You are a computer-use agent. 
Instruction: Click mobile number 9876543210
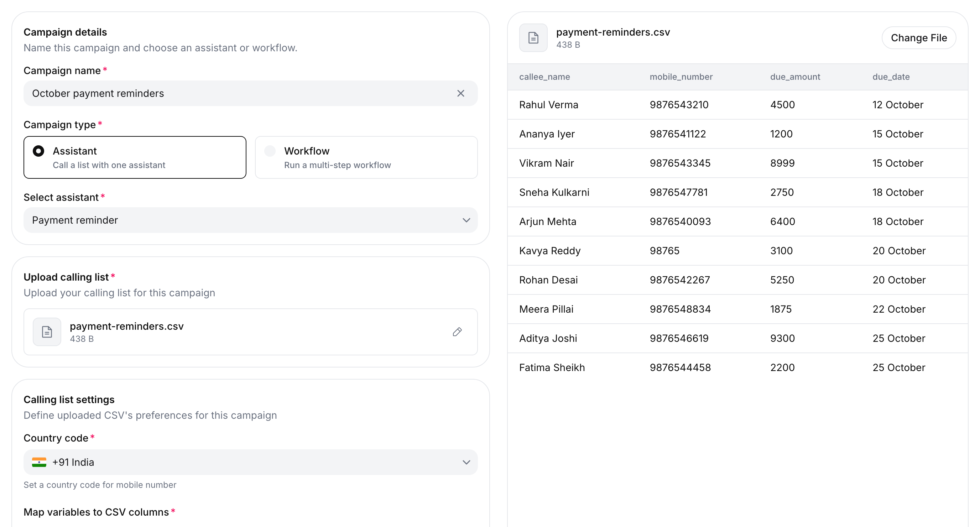(679, 105)
